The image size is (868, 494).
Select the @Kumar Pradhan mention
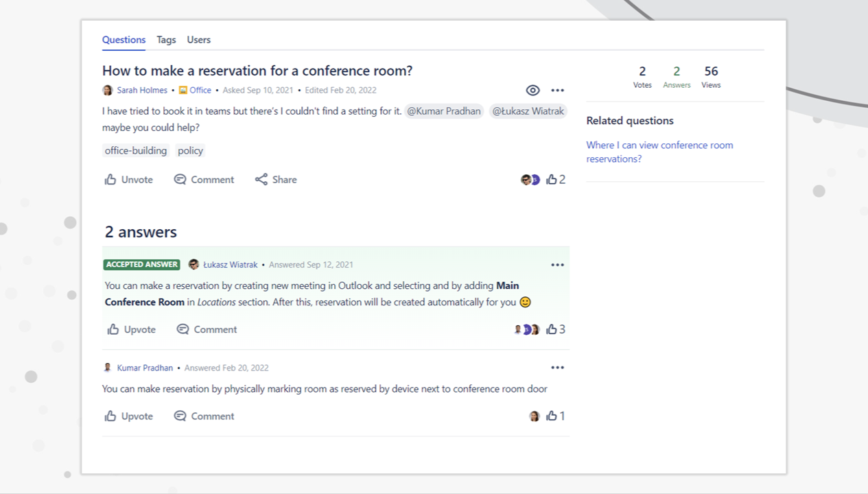(x=444, y=111)
